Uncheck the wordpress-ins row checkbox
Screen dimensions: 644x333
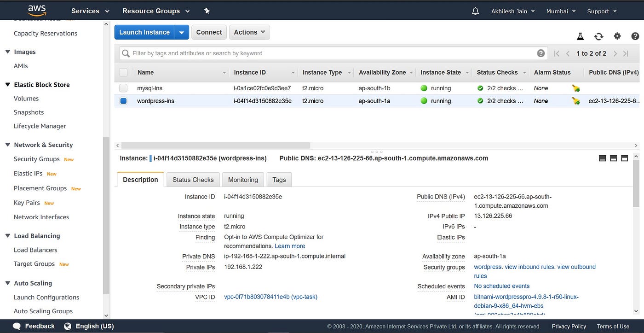coord(123,101)
